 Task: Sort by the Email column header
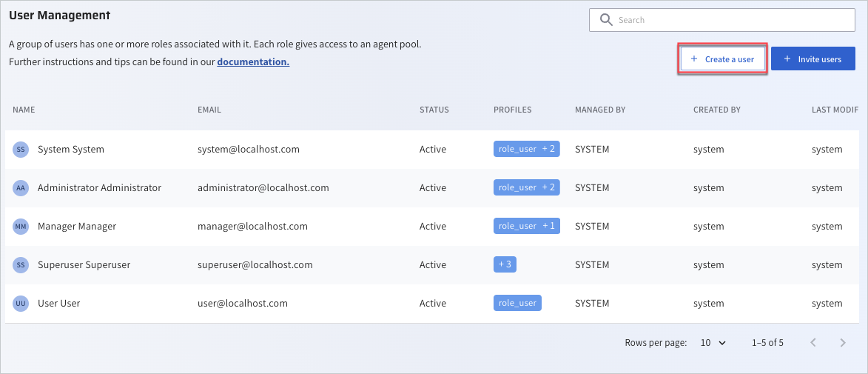point(209,110)
